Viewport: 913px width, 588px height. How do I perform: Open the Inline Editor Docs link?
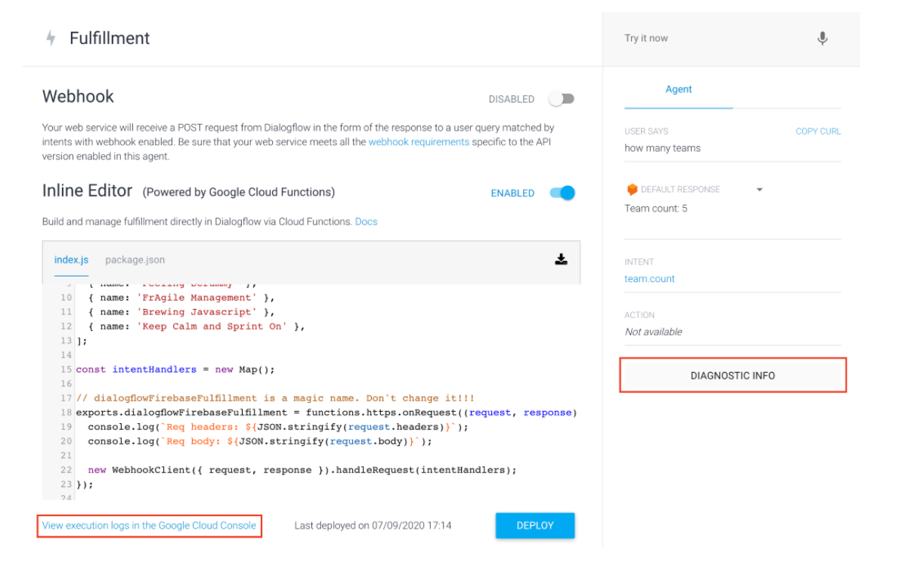click(x=366, y=221)
